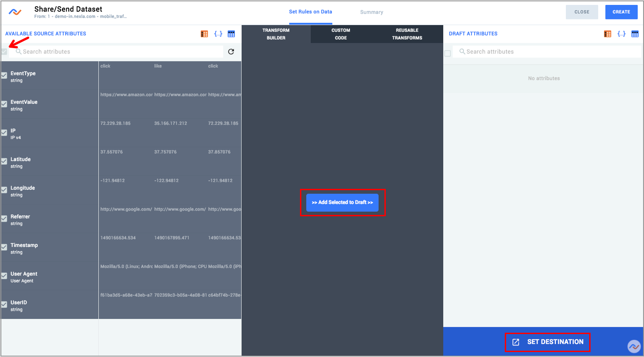Select the Referrer attribute name

[20, 217]
